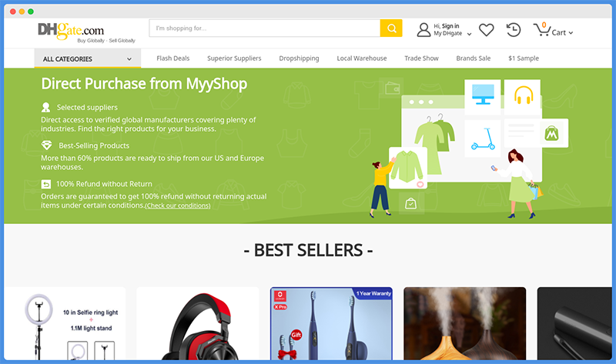Open the $1 Sample menu item

[x=524, y=58]
